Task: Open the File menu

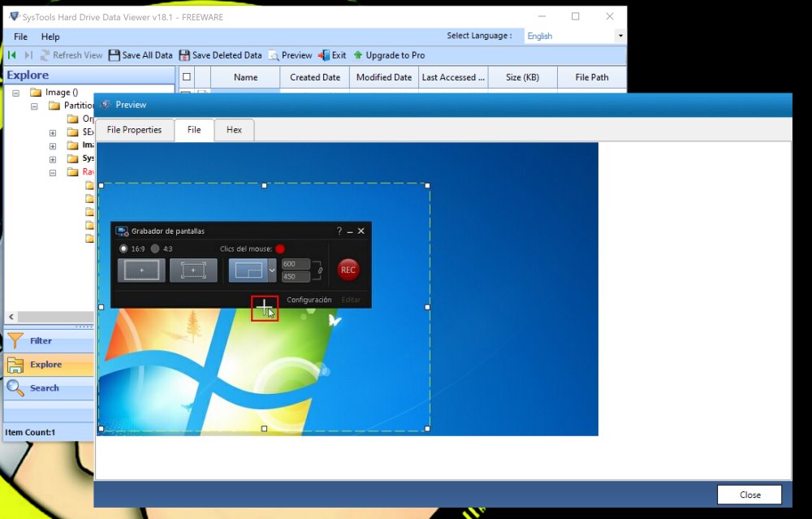Action: tap(21, 37)
